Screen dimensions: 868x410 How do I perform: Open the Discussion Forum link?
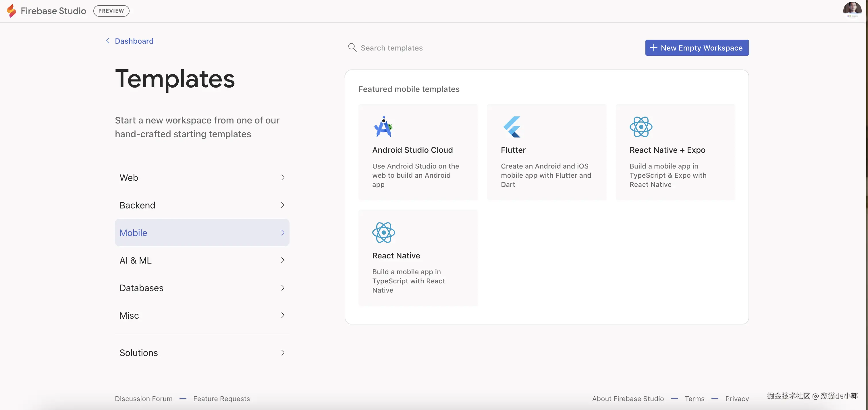click(x=144, y=399)
